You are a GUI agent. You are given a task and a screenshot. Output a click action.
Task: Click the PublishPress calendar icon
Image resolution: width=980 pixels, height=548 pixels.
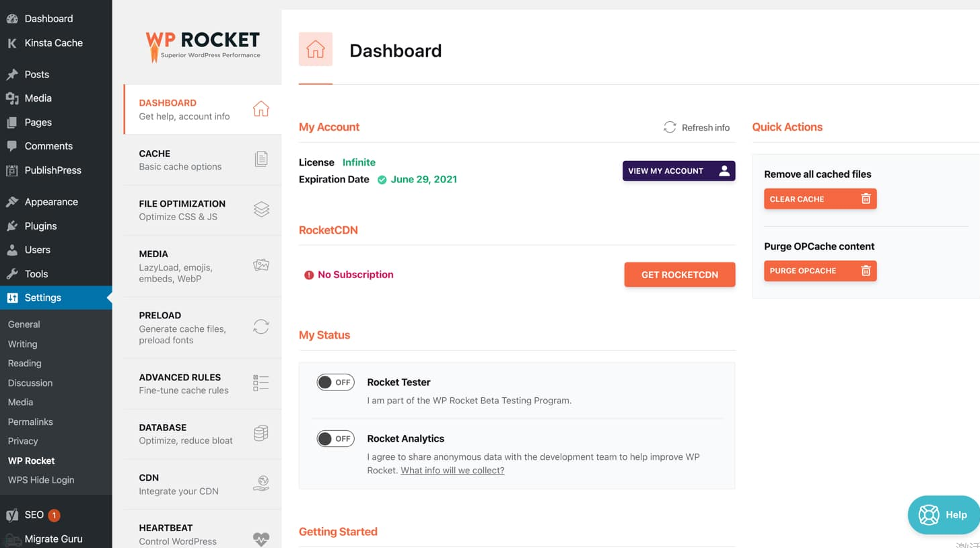coord(12,170)
